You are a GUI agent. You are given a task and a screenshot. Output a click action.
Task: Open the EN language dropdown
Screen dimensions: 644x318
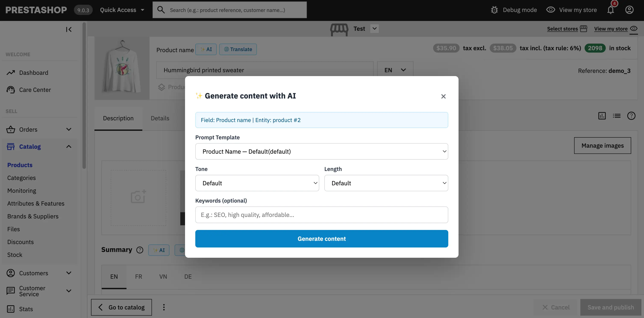click(x=395, y=70)
